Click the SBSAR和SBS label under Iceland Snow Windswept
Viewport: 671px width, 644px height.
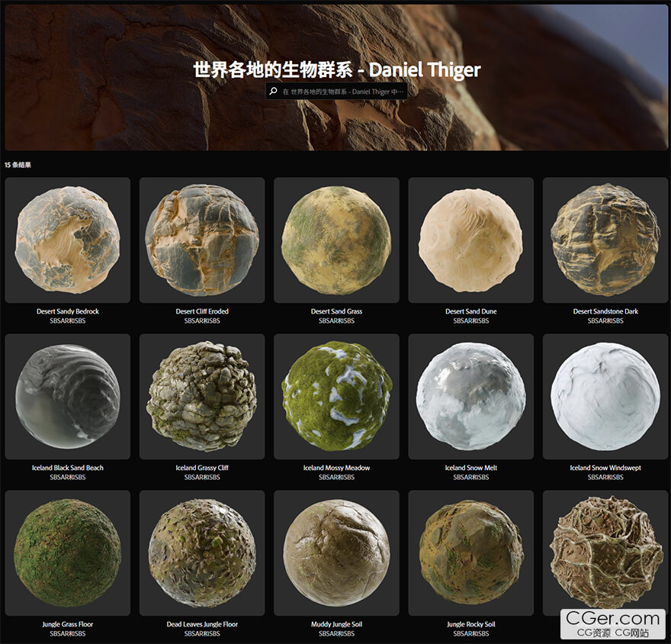point(605,477)
